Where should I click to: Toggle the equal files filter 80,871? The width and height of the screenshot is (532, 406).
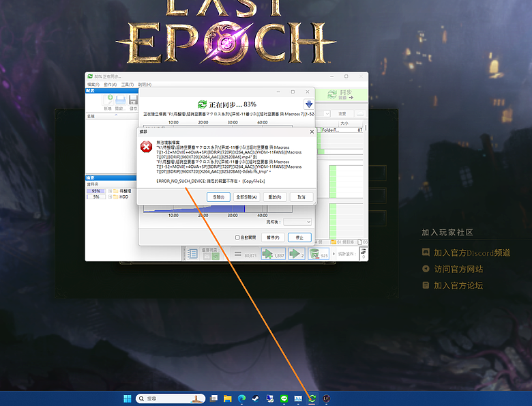[246, 254]
